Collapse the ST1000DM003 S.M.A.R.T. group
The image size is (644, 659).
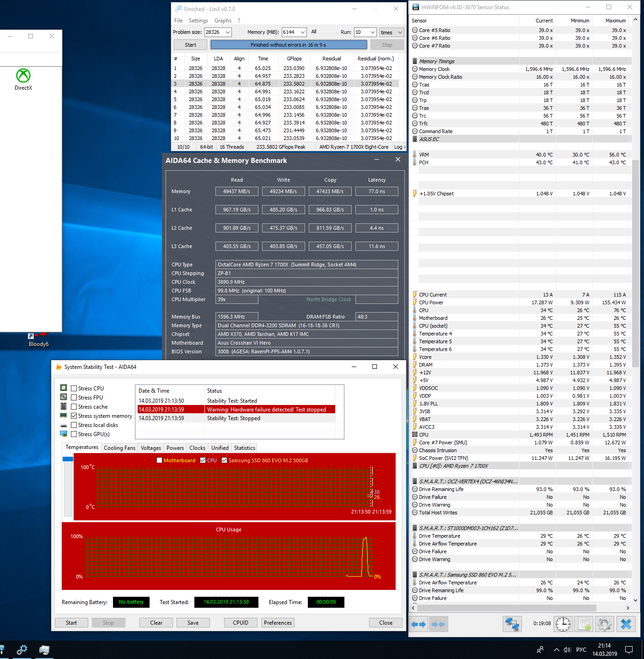414,528
